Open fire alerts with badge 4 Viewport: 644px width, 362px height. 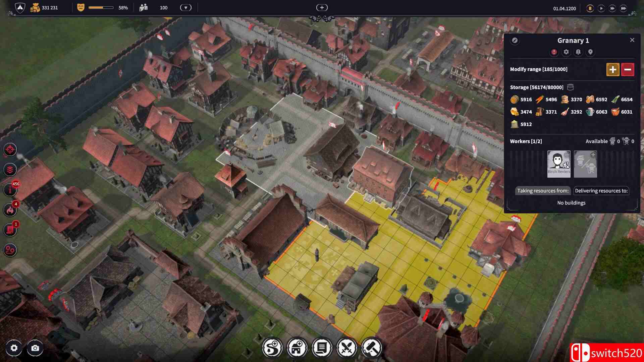(x=10, y=210)
